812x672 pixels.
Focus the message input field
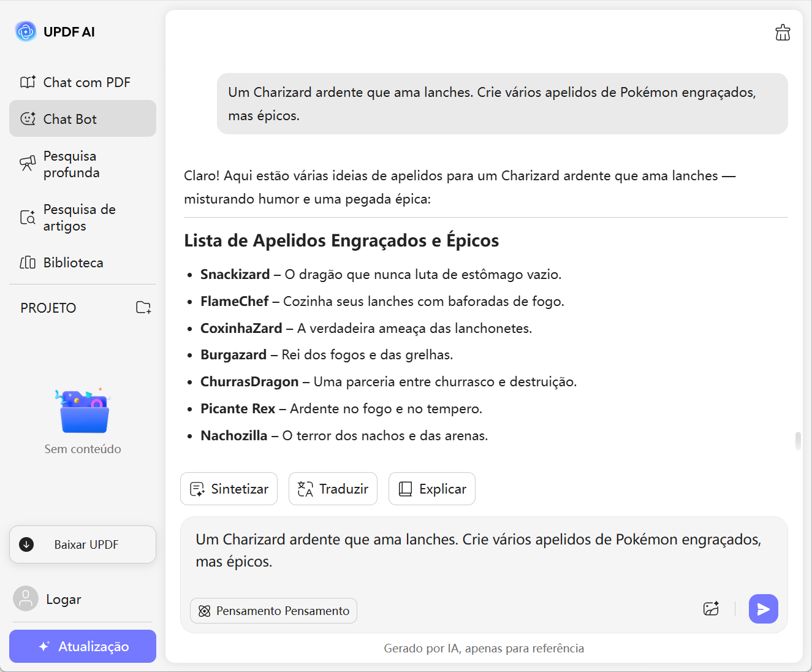pos(484,551)
